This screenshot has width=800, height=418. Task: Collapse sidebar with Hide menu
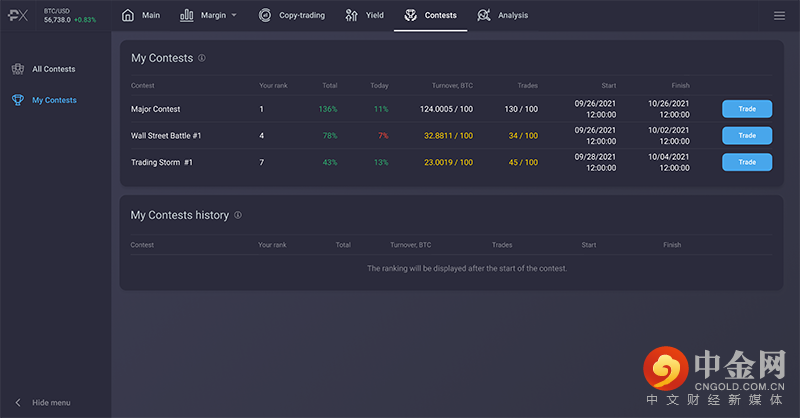[43, 402]
